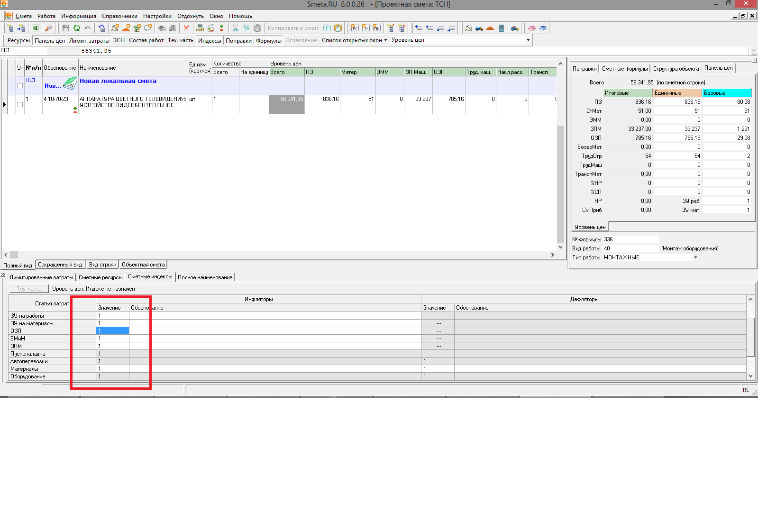Select the highlighted ОЗП inflator value cell

click(112, 331)
